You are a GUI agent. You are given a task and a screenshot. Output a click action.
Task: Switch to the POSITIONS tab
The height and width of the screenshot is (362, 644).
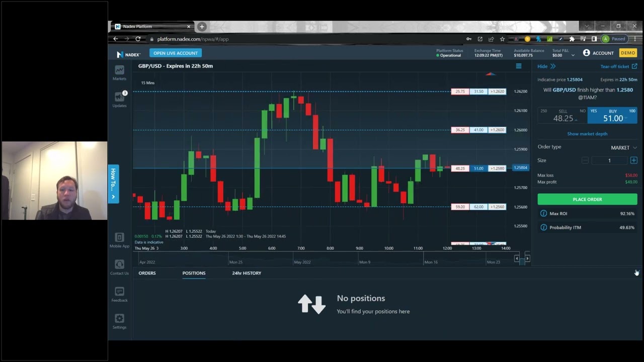pyautogui.click(x=194, y=273)
